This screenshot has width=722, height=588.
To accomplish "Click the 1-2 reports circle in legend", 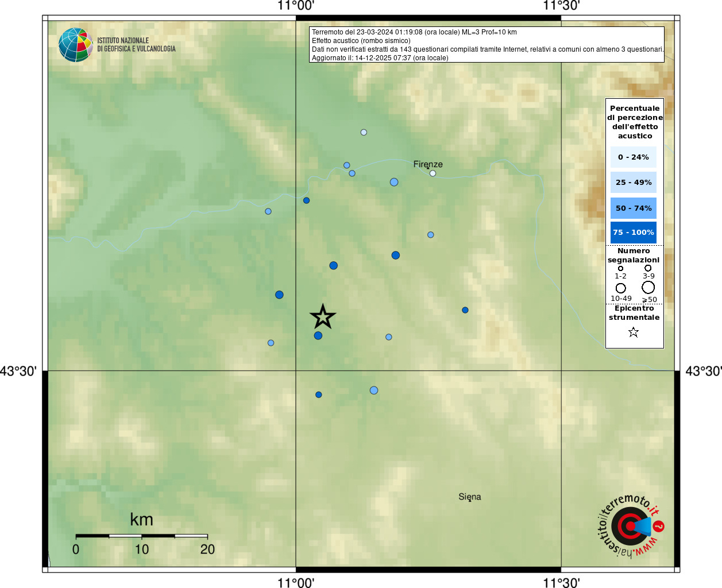I will coord(620,268).
